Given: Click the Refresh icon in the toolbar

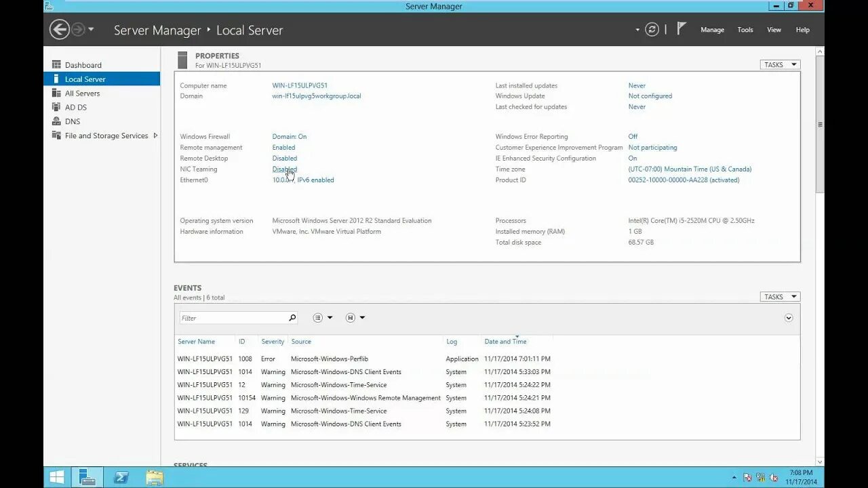Looking at the screenshot, I should (x=652, y=29).
